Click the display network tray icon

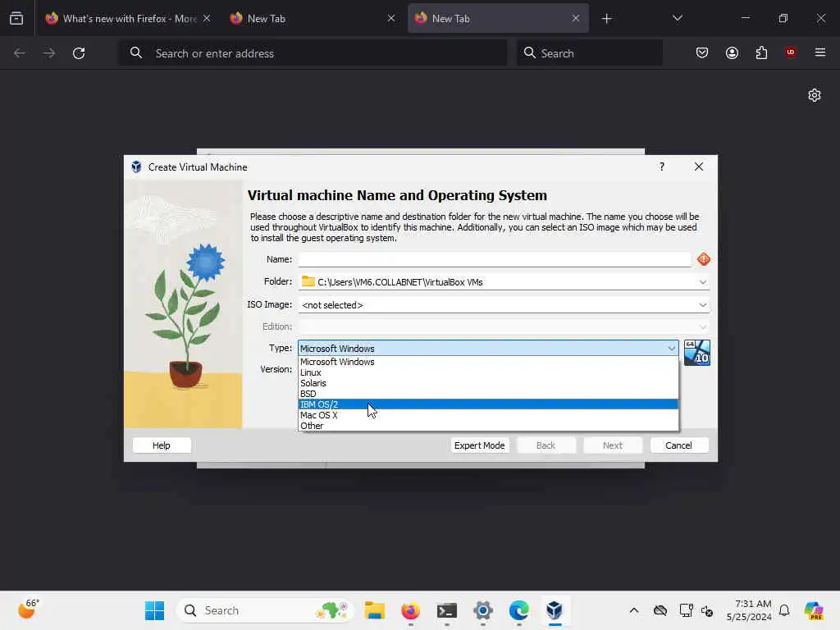pos(686,610)
